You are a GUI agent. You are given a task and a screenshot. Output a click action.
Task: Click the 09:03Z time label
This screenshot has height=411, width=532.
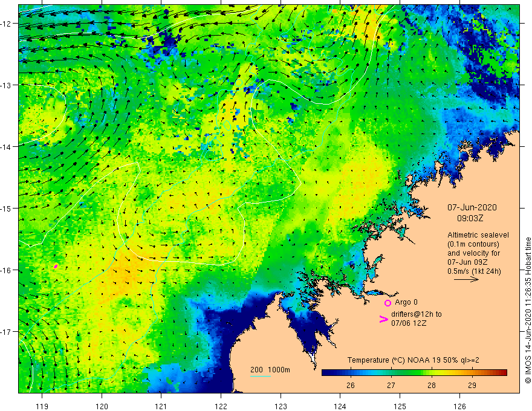(x=470, y=218)
